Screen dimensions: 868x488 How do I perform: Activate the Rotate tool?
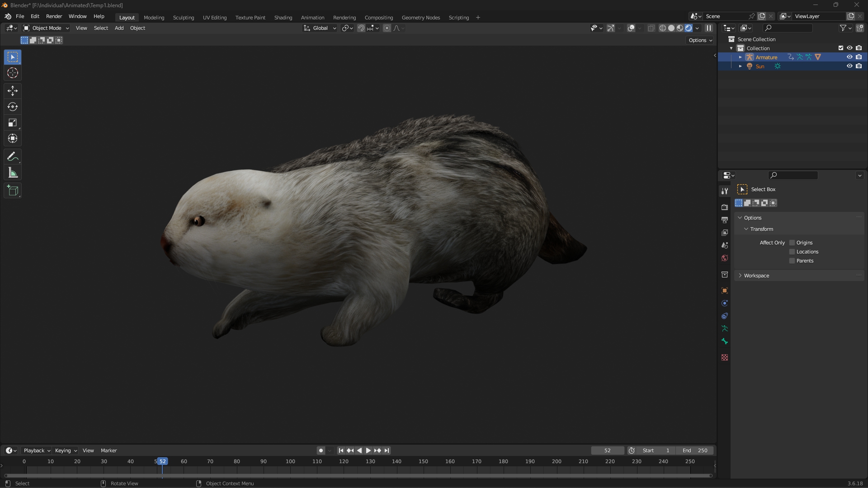click(13, 107)
